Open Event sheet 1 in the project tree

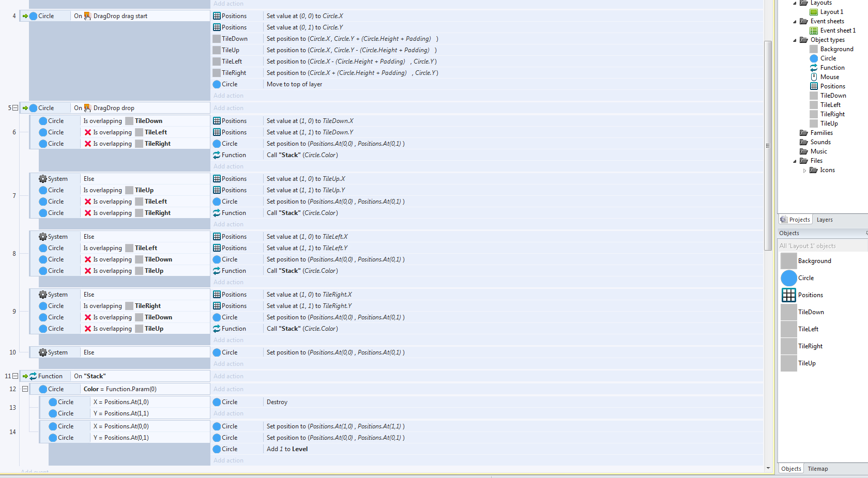pyautogui.click(x=837, y=30)
